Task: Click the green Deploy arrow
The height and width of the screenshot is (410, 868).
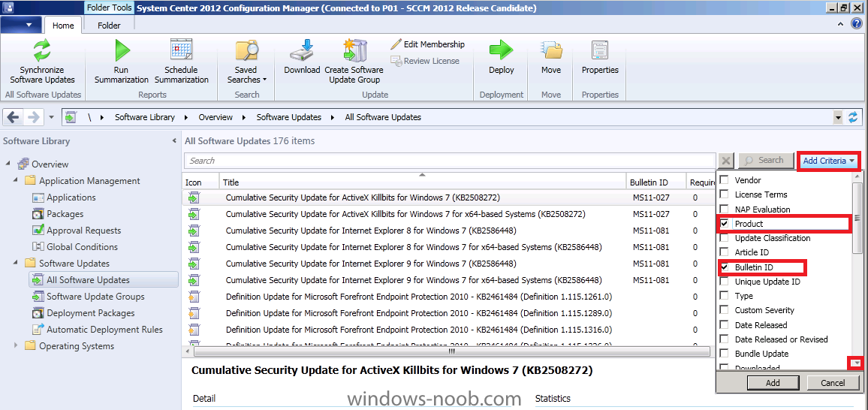Action: click(502, 50)
